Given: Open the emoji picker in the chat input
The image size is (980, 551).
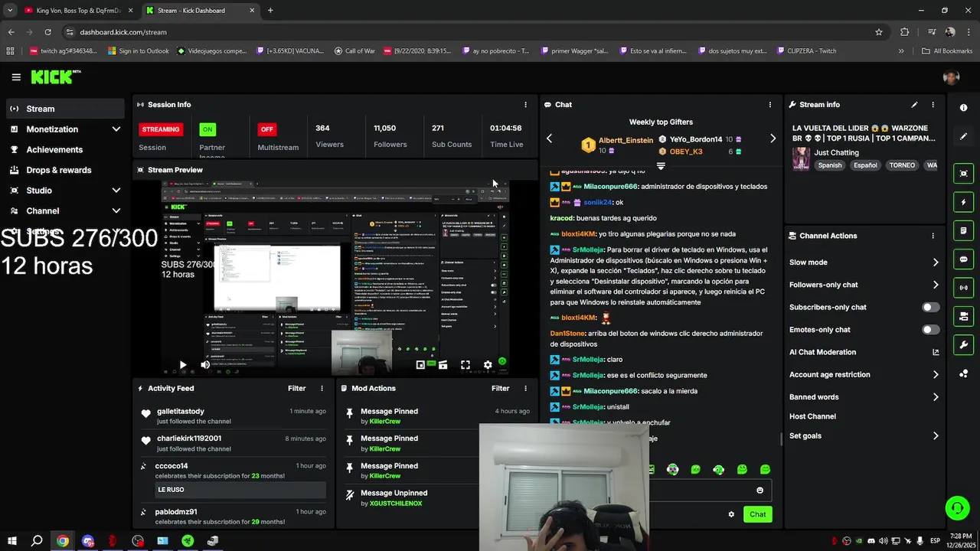Looking at the screenshot, I should 759,491.
